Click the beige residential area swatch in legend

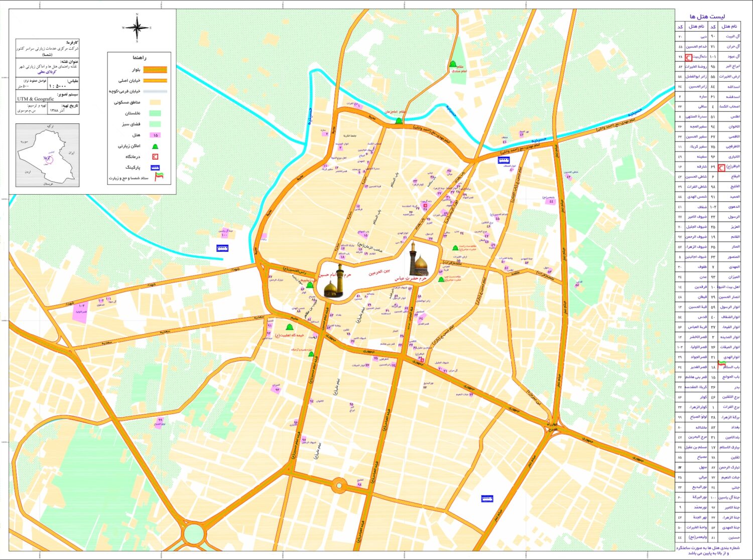click(155, 102)
